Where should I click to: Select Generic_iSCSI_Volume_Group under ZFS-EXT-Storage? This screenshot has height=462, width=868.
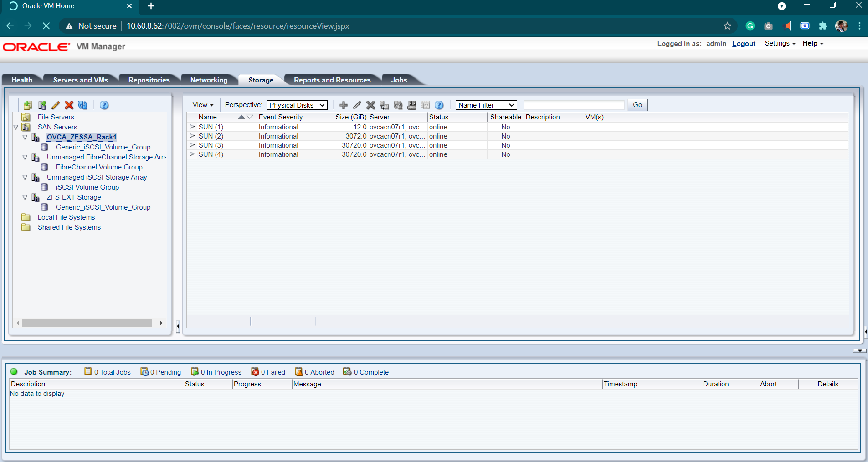[x=103, y=207]
